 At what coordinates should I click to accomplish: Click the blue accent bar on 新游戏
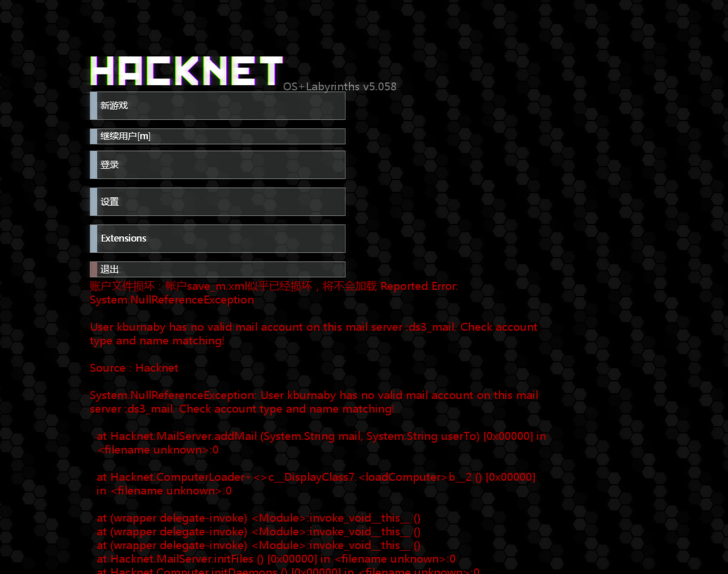[93, 105]
